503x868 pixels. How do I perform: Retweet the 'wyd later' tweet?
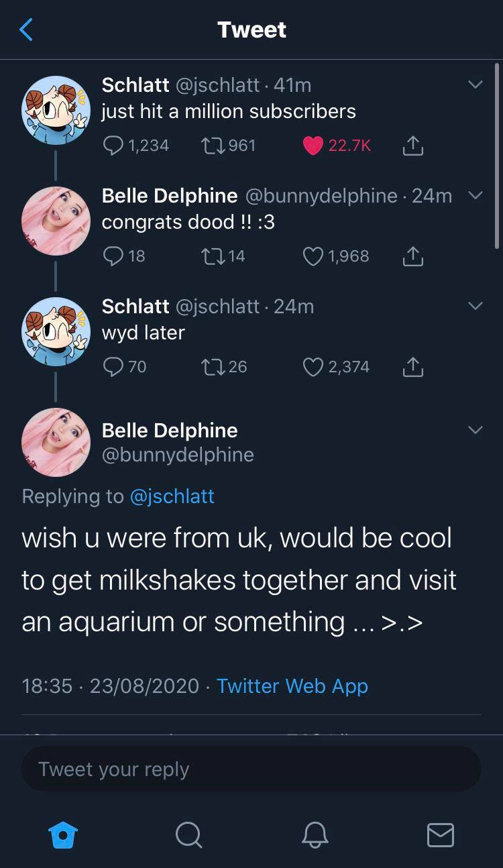(x=211, y=367)
